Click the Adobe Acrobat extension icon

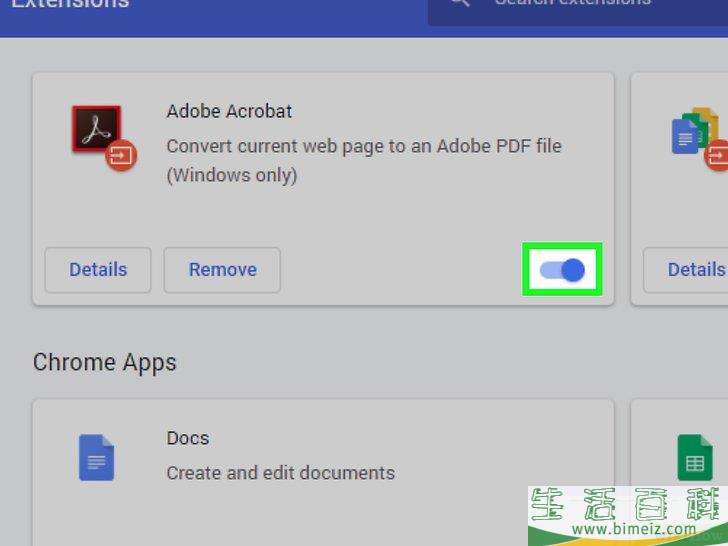104,137
